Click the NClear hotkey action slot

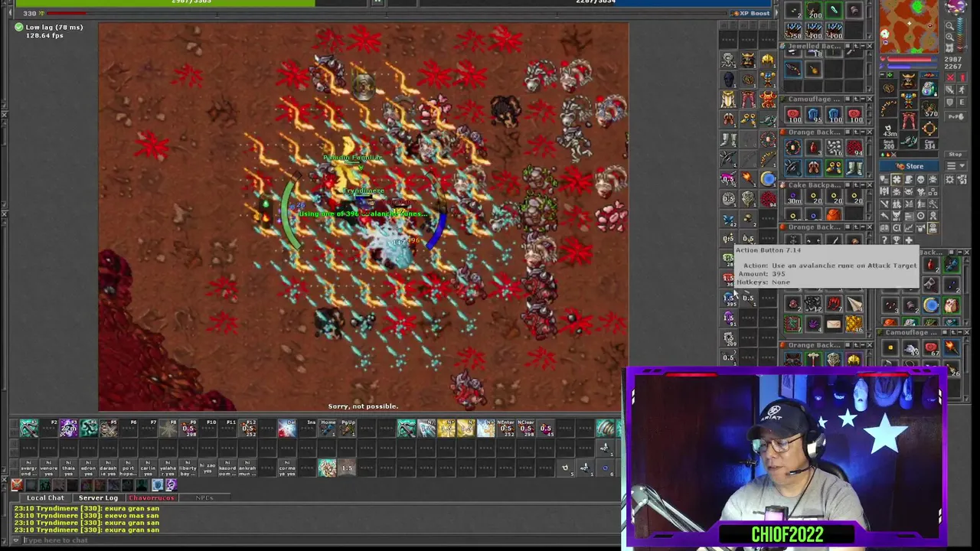click(x=526, y=428)
